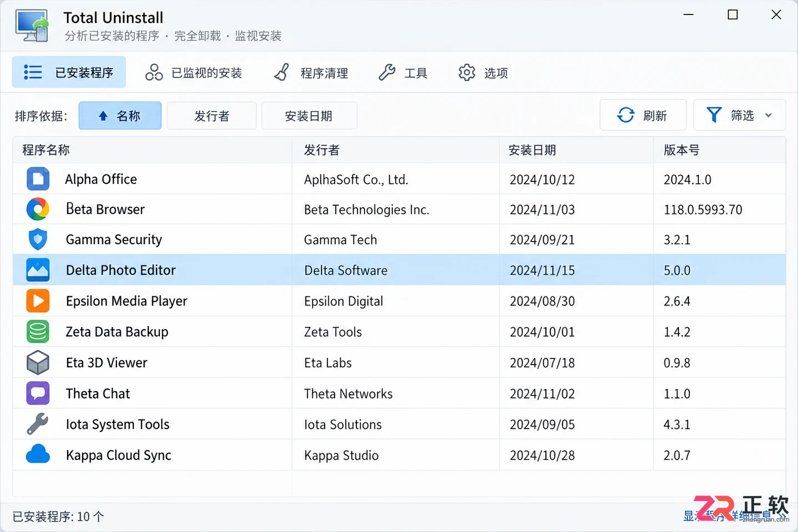Image resolution: width=798 pixels, height=532 pixels.
Task: Open the 程序清理 tab
Action: [310, 73]
